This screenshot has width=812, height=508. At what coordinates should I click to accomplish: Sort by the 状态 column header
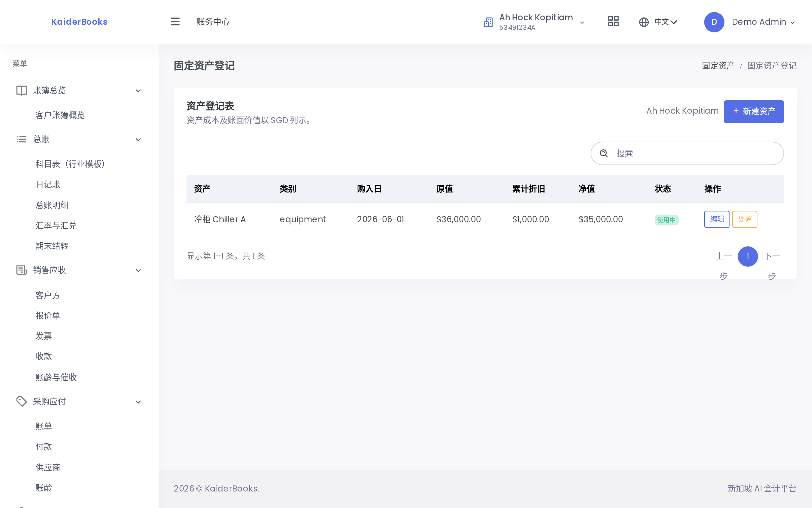coord(663,189)
